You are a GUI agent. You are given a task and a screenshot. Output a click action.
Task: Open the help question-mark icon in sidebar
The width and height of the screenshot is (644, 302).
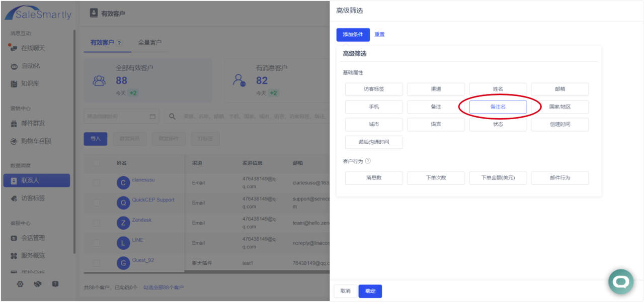[55, 284]
